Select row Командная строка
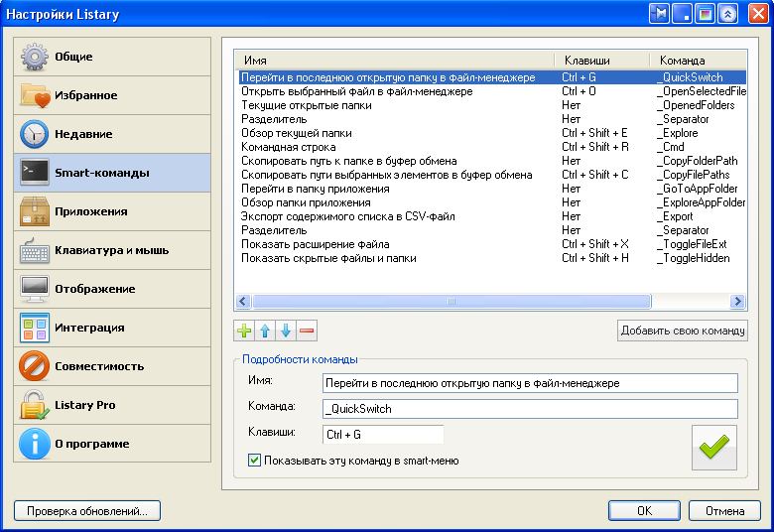 pyautogui.click(x=492, y=147)
